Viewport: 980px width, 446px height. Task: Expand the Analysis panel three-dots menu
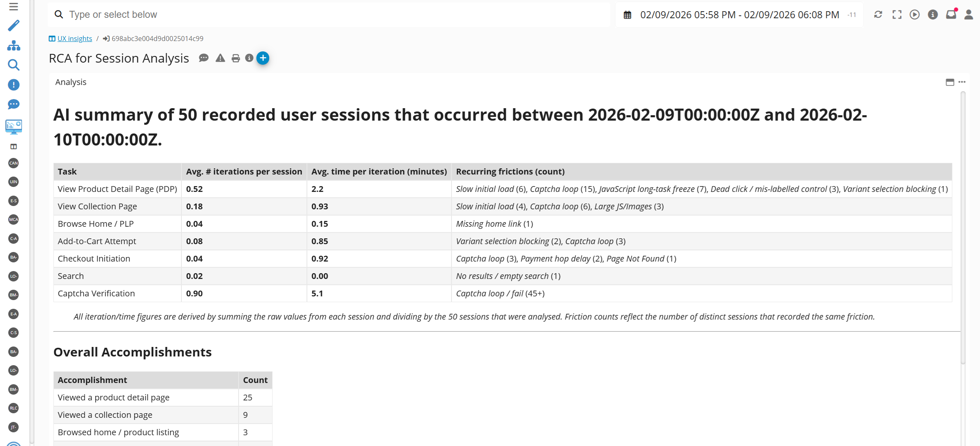[x=962, y=82]
